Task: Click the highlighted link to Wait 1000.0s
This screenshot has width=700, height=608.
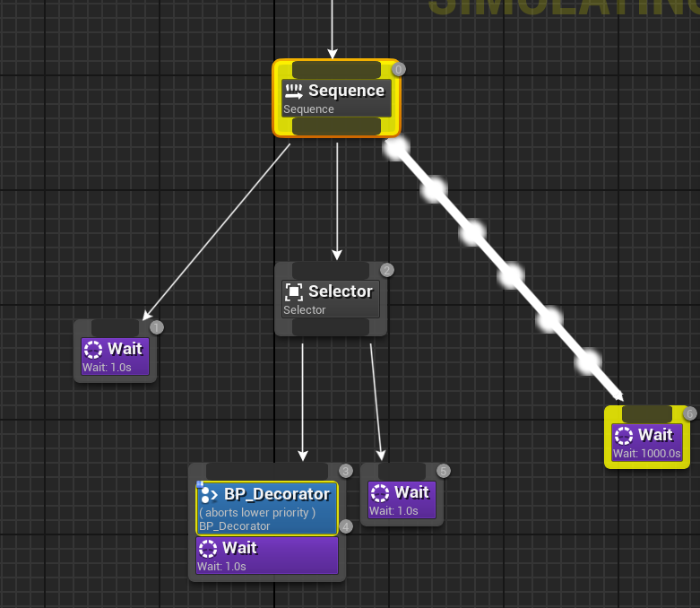Action: (x=510, y=274)
